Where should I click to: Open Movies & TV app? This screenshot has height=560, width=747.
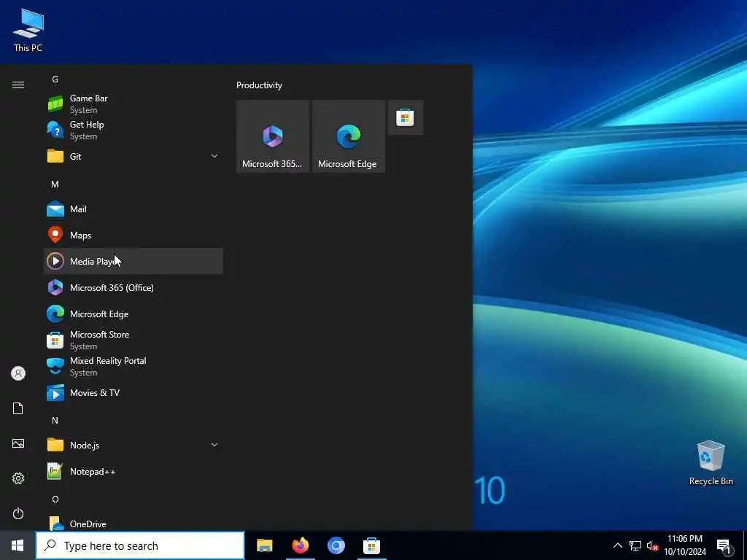click(x=133, y=393)
